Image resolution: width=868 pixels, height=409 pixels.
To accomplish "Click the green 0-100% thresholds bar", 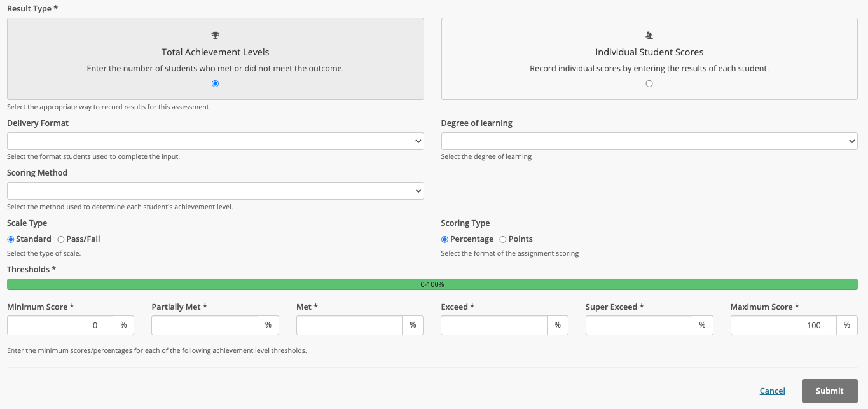I will (x=432, y=284).
